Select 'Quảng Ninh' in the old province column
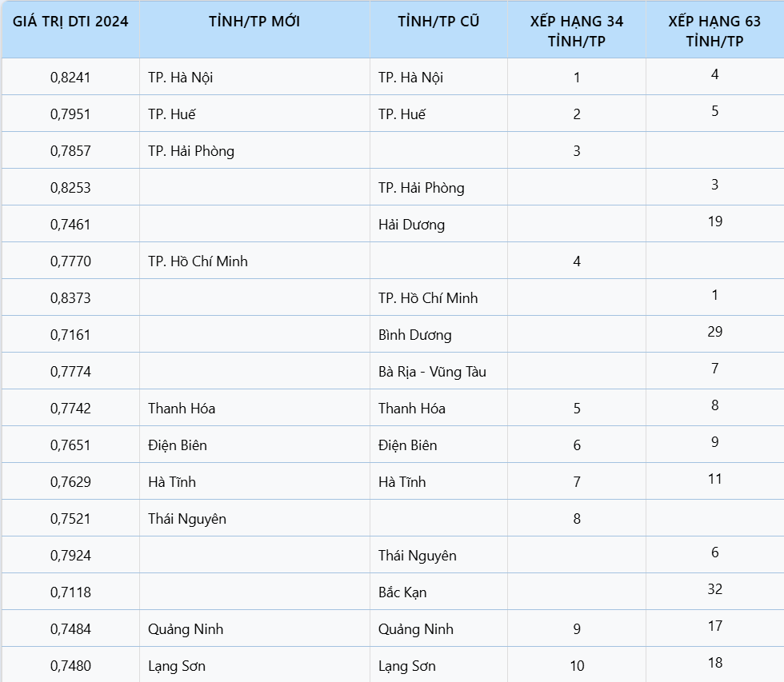The width and height of the screenshot is (784, 682). [416, 629]
